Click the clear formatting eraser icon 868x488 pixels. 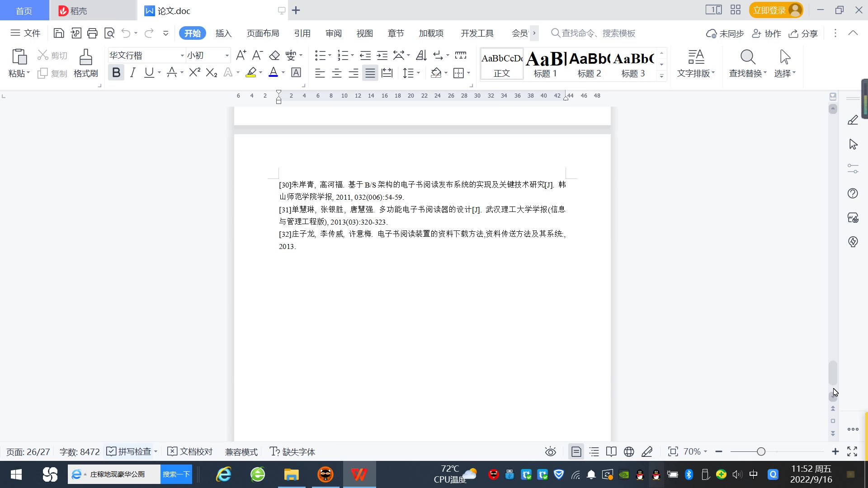click(274, 56)
